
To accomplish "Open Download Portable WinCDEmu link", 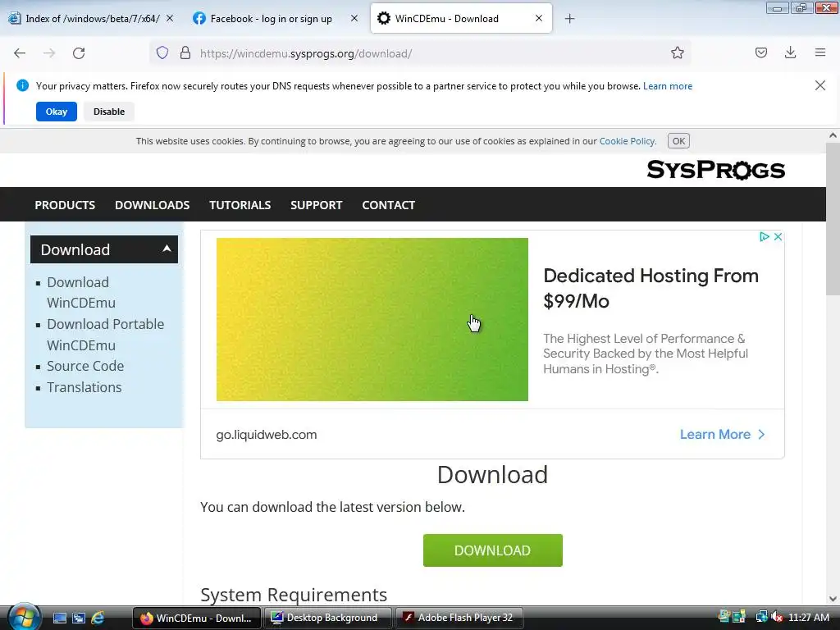I will coord(106,335).
